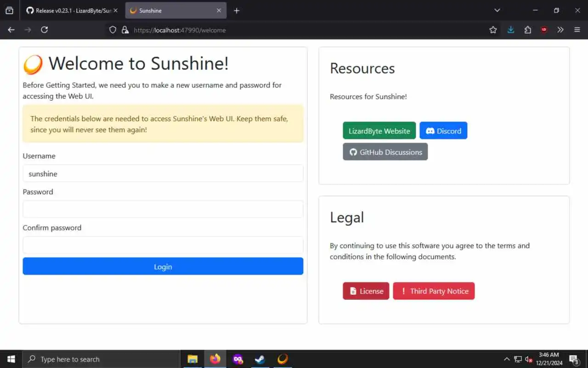The image size is (588, 368).
Task: Open the Firefox application menu
Action: (577, 30)
